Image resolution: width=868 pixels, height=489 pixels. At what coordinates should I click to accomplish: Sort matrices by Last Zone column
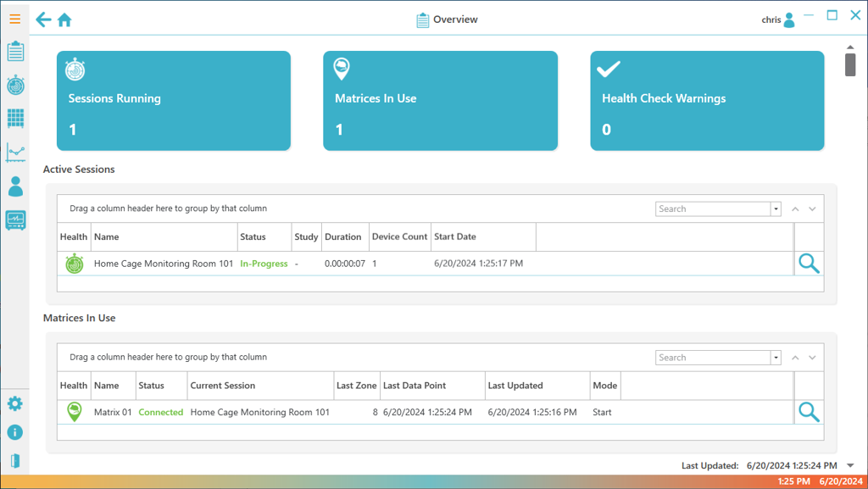tap(357, 386)
